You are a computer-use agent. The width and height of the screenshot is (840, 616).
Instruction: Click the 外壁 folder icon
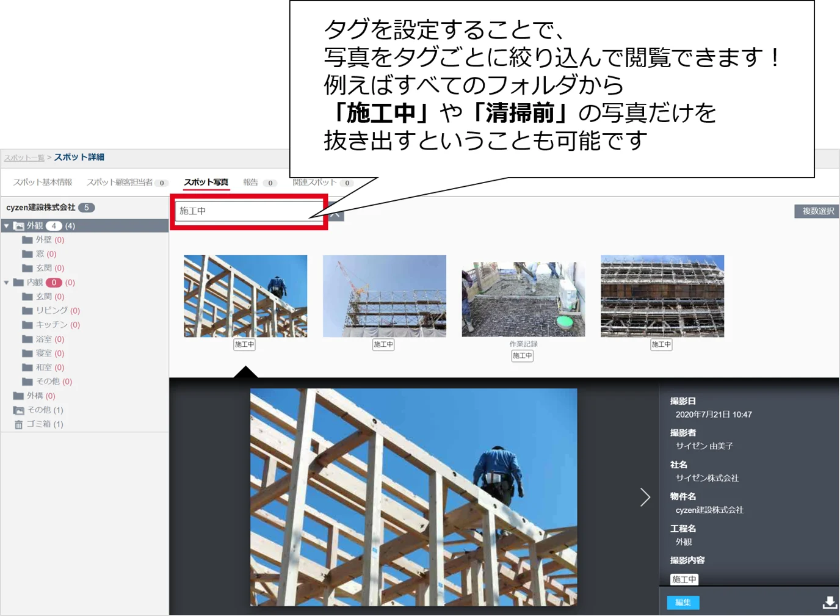click(x=27, y=240)
